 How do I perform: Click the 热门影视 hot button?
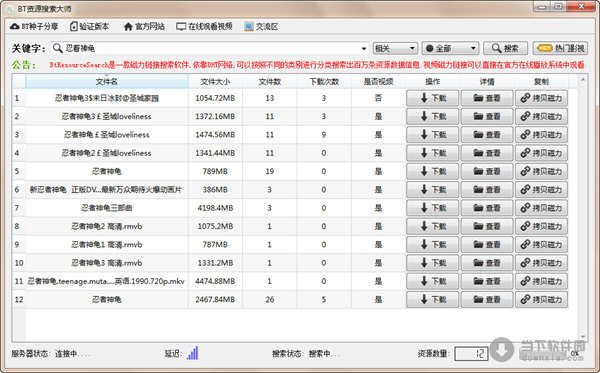pos(560,48)
